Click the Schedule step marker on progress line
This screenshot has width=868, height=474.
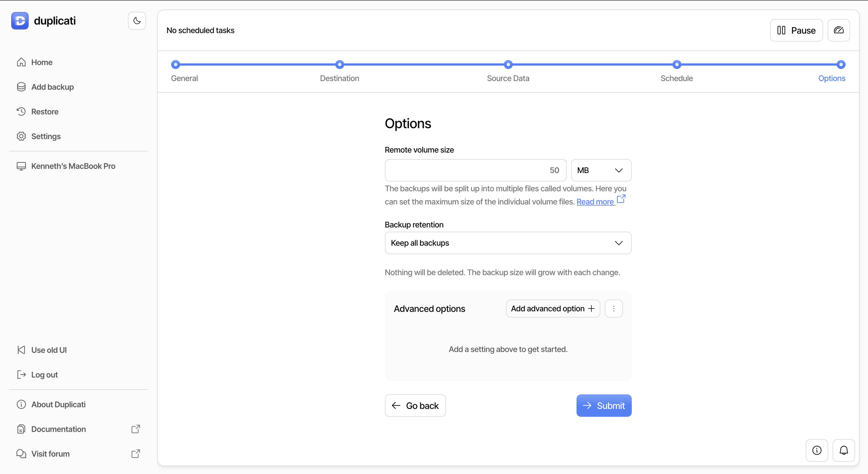tap(677, 64)
